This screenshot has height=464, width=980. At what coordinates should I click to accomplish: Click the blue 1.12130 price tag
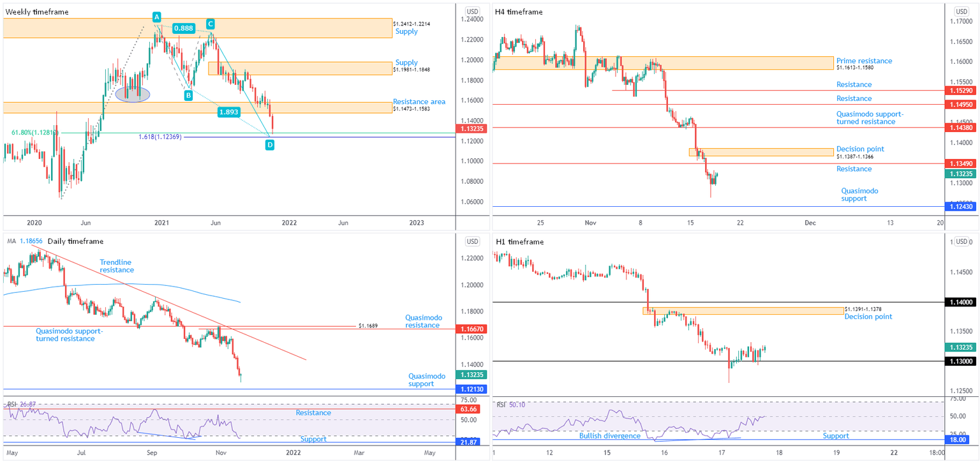click(x=471, y=389)
